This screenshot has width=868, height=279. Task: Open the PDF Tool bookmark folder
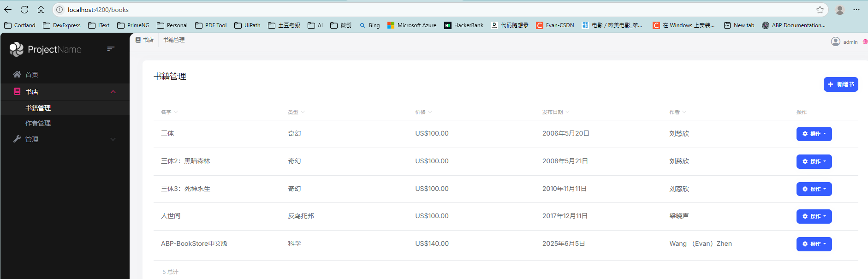[211, 25]
